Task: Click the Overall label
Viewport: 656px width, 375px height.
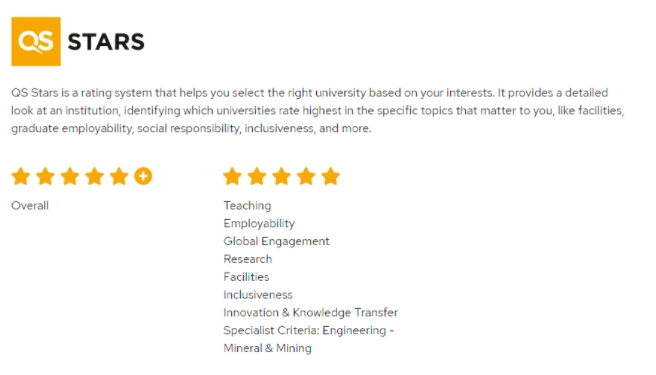Action: (30, 205)
